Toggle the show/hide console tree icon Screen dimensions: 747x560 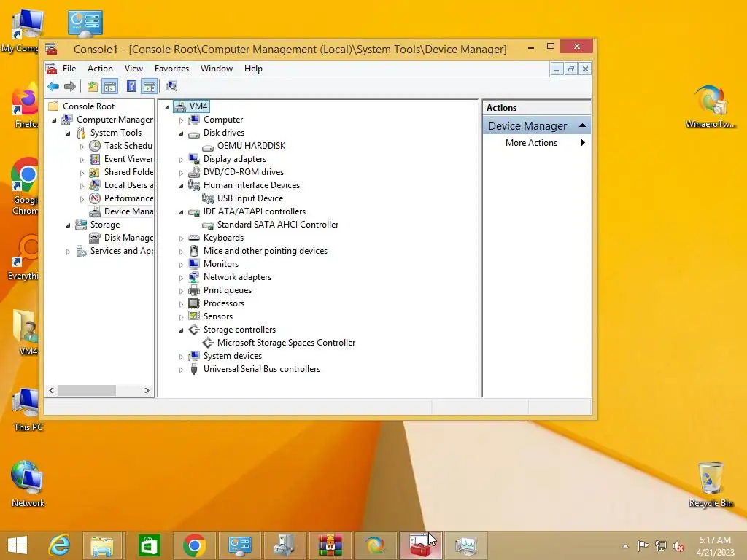tap(110, 86)
